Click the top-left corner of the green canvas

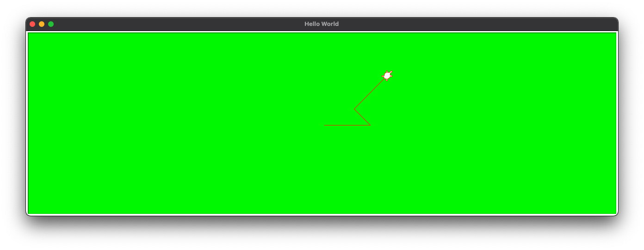(x=29, y=34)
